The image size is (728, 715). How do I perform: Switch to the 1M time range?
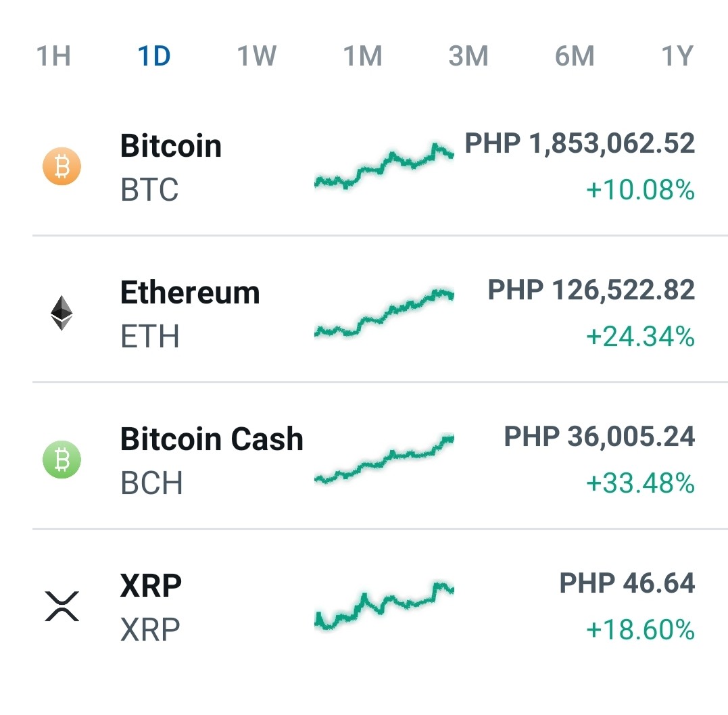tap(362, 56)
